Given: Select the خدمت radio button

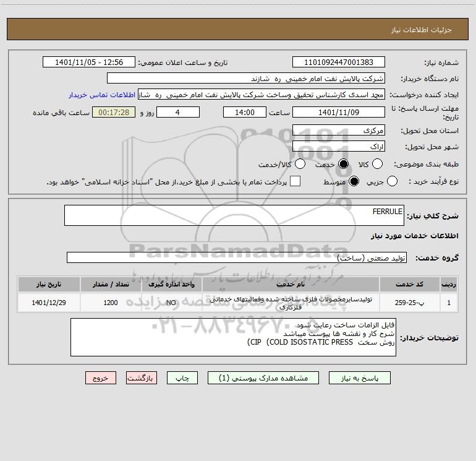Looking at the screenshot, I should 343,164.
